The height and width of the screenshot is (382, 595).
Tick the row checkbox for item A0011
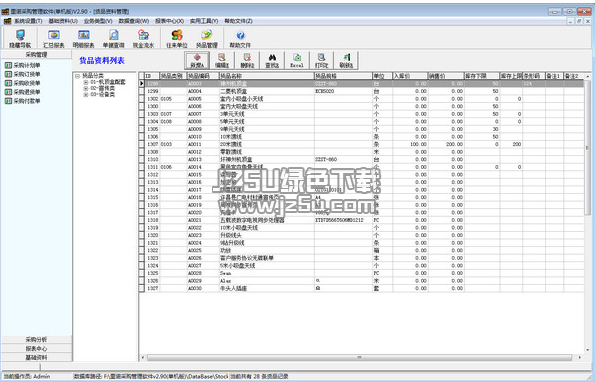tap(142, 144)
